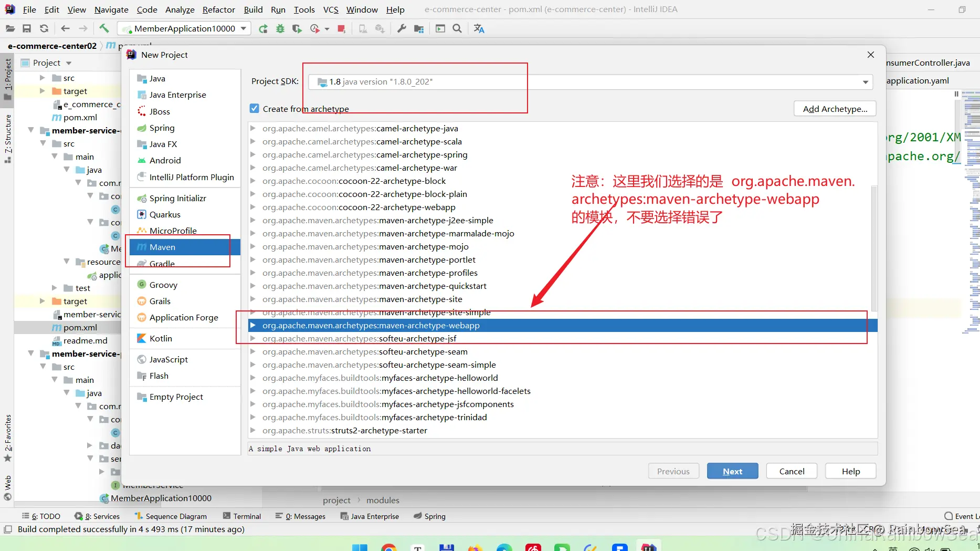The width and height of the screenshot is (980, 551).
Task: Expand the maven-archetype-webapp archetype row
Action: coord(252,325)
